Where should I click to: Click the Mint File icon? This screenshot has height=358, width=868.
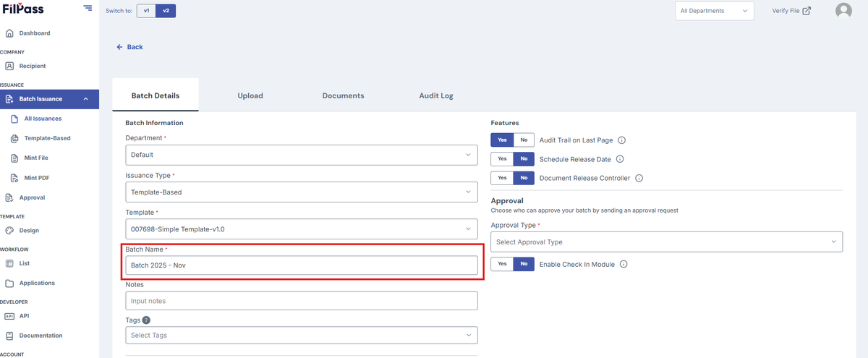coord(14,158)
